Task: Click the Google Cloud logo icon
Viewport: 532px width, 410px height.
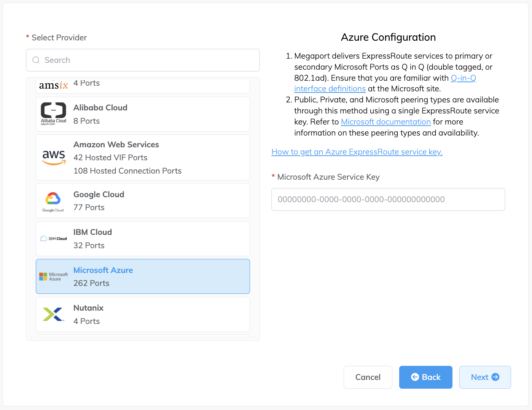Action: [x=53, y=201]
